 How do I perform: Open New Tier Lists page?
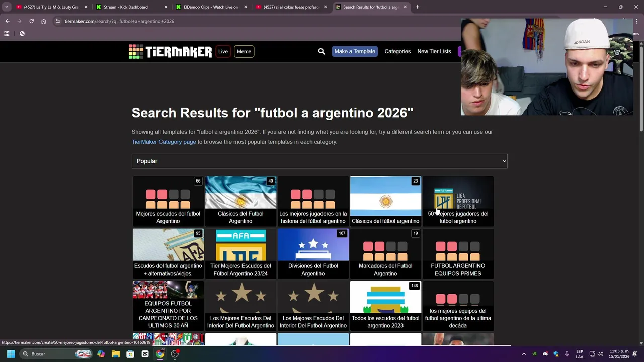[434, 51]
